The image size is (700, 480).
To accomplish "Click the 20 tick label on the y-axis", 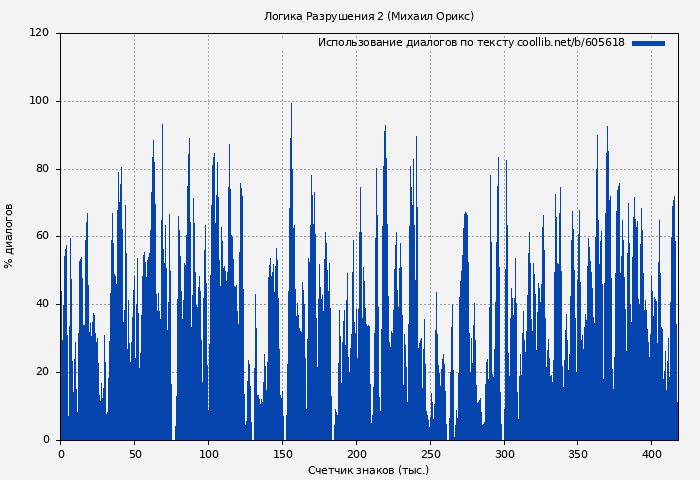I will pyautogui.click(x=42, y=372).
